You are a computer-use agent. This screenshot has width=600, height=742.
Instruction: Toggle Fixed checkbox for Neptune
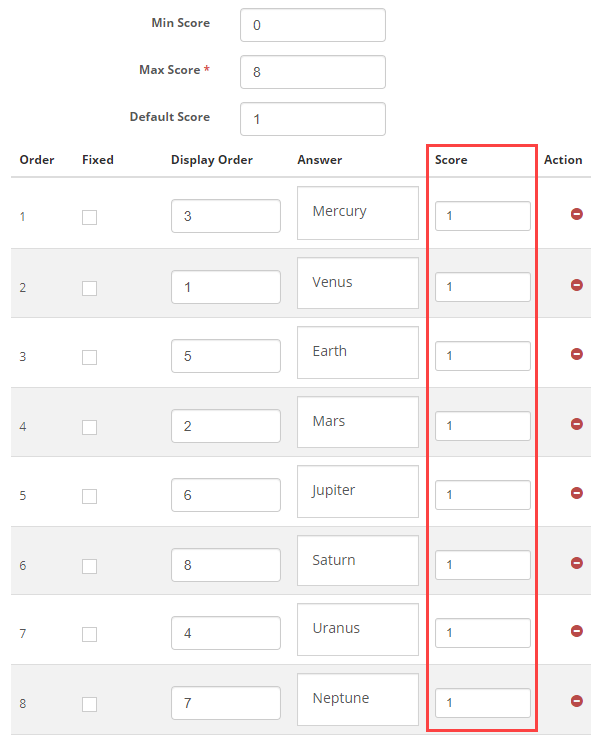click(x=90, y=704)
